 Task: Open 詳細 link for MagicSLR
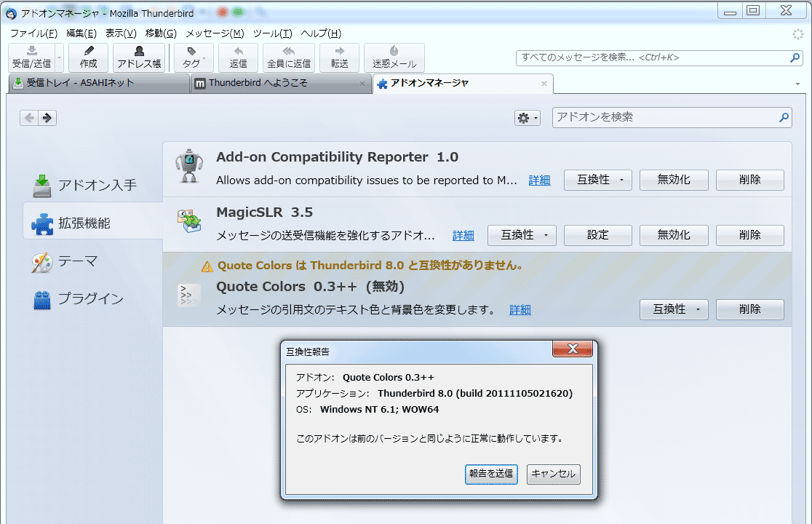463,236
